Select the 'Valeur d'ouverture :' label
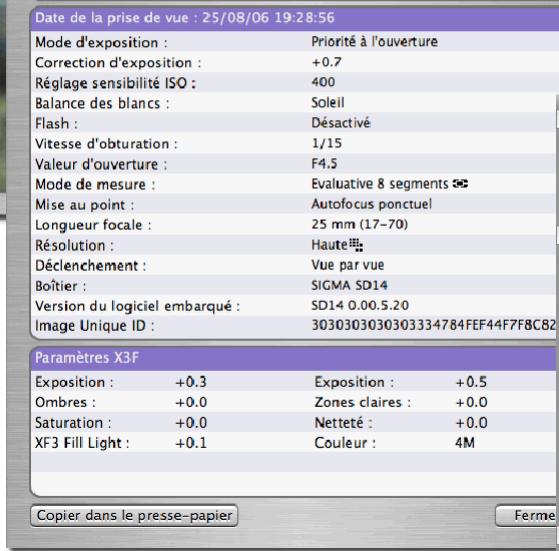Image resolution: width=559 pixels, height=551 pixels. pos(101,165)
